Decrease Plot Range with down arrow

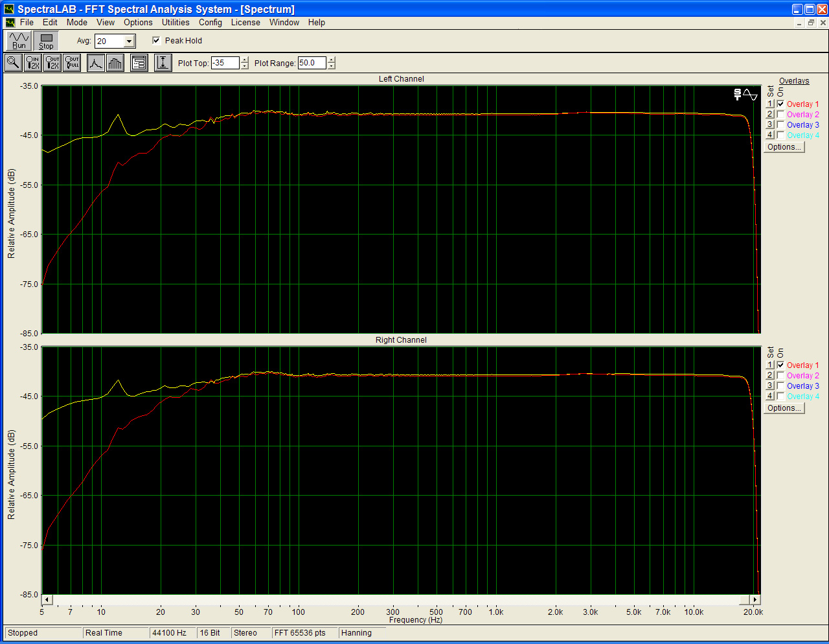pos(332,66)
